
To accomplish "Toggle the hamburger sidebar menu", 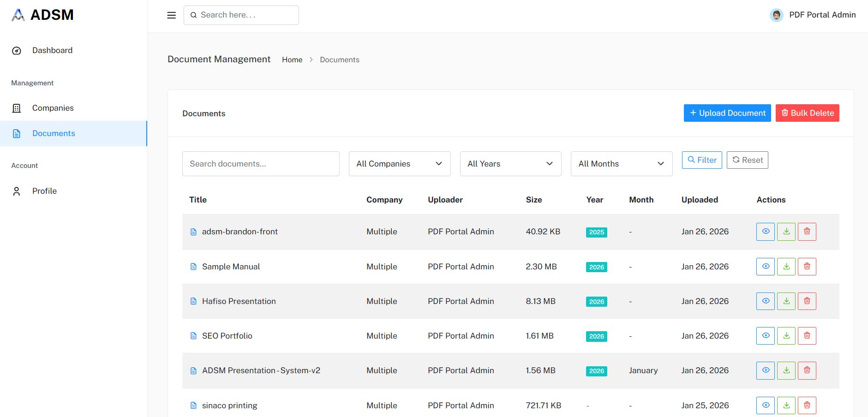I will [171, 15].
